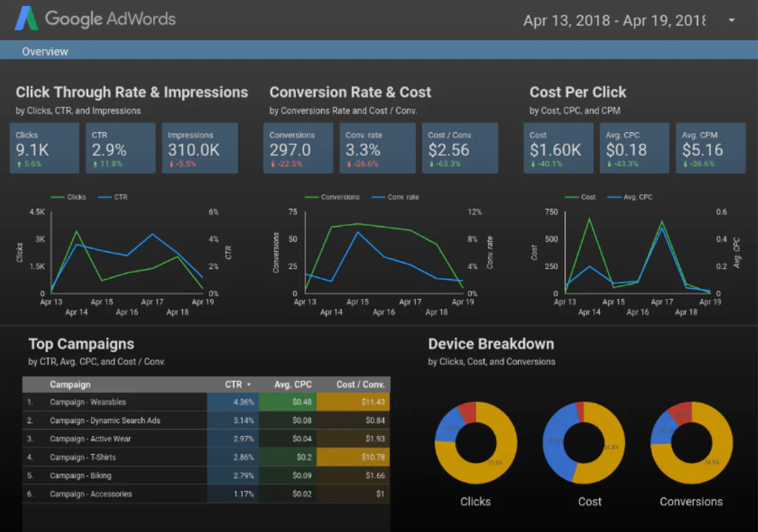
Task: Select Cost scorecard showing $1.60K
Action: (x=558, y=148)
